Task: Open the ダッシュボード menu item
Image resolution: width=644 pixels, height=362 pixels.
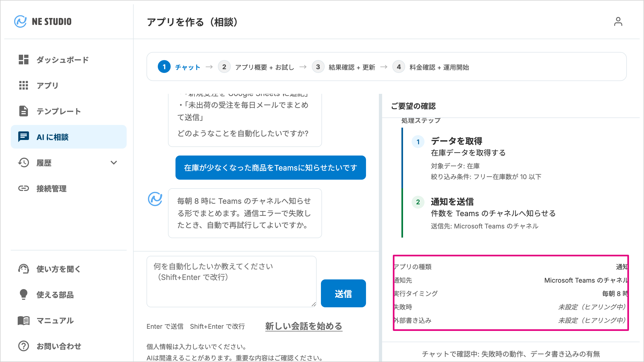Action: pyautogui.click(x=69, y=60)
